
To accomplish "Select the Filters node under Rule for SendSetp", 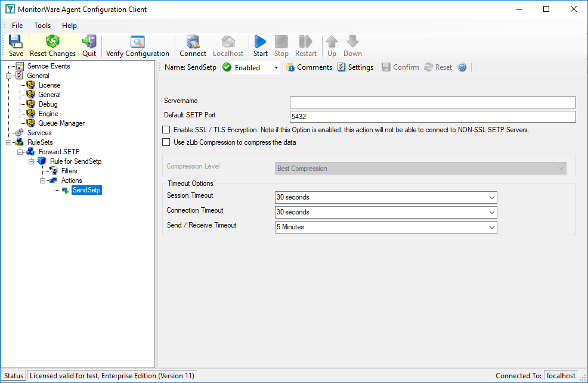I will tap(69, 171).
